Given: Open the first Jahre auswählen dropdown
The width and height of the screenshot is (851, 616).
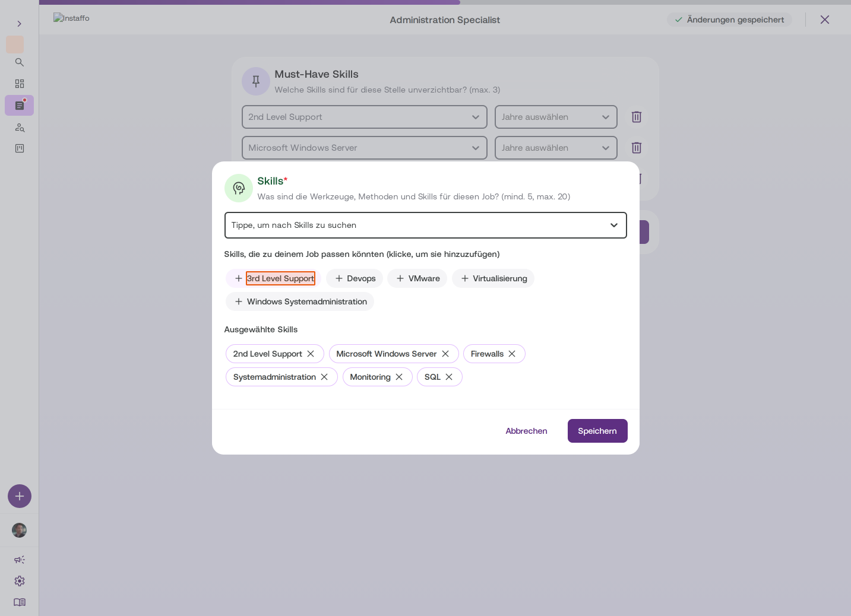Looking at the screenshot, I should 556,117.
